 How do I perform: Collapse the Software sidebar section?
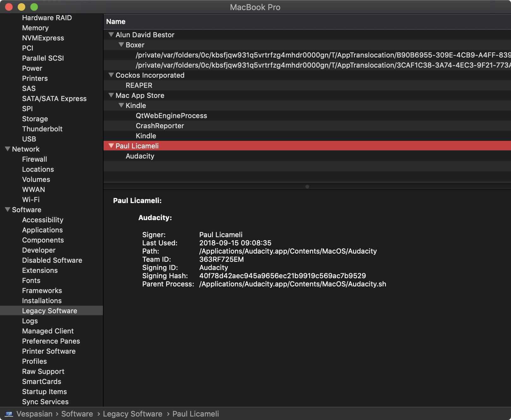click(8, 209)
